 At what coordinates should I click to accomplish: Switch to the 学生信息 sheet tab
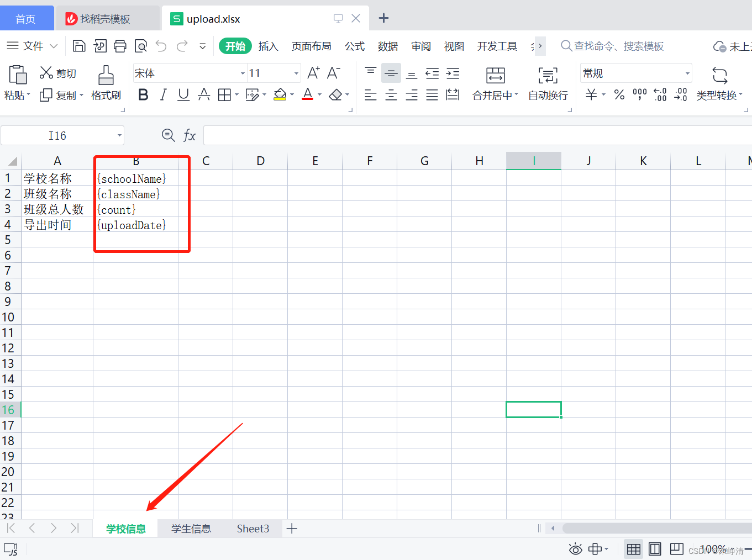click(191, 529)
